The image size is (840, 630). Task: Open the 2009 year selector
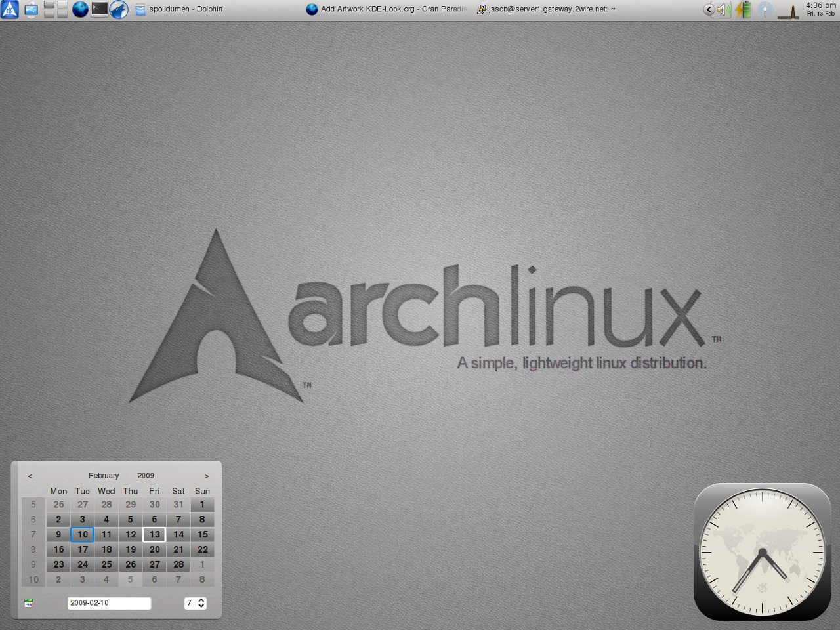pos(146,476)
